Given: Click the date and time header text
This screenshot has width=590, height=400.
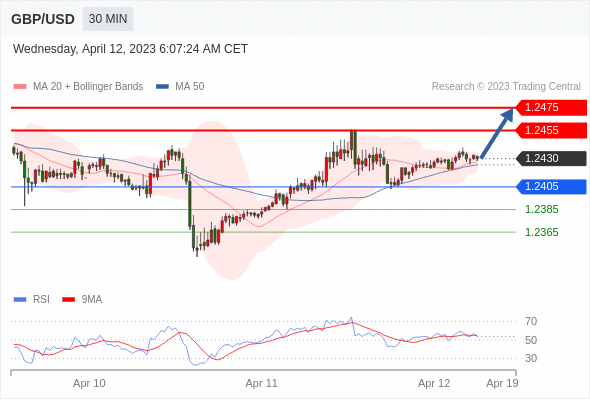Looking at the screenshot, I should 130,49.
